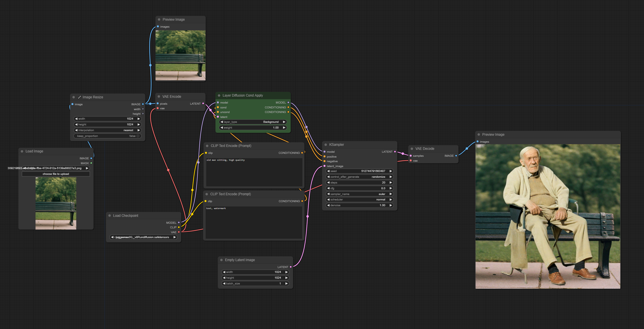Click the positive prompt text field
644x329 pixels.
253,172
